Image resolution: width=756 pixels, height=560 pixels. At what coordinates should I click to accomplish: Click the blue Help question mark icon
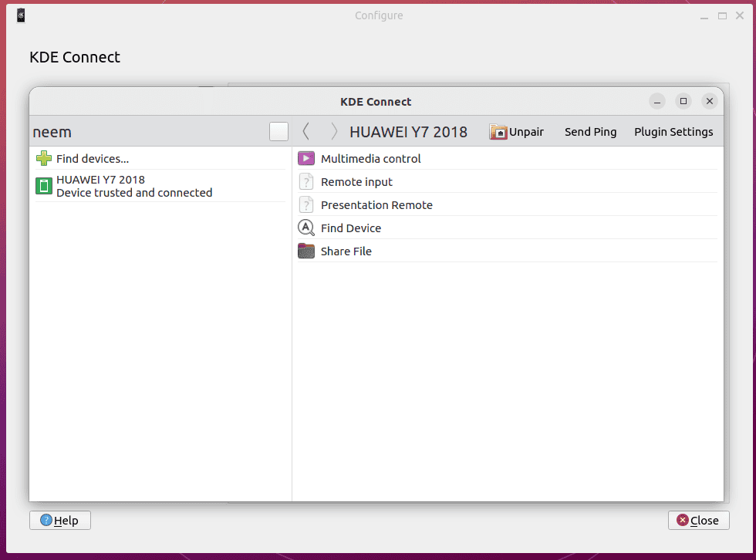[x=46, y=520]
